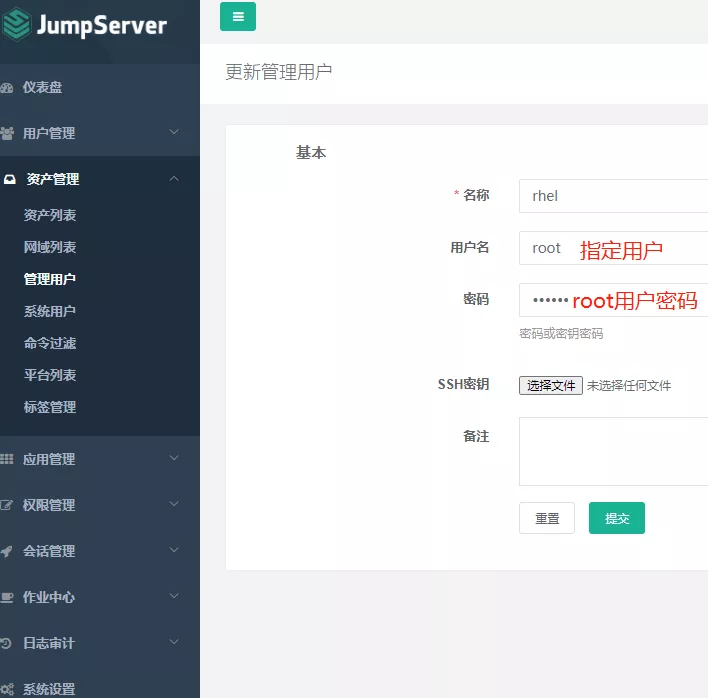Go to 命令过滤 submenu item

[50, 343]
